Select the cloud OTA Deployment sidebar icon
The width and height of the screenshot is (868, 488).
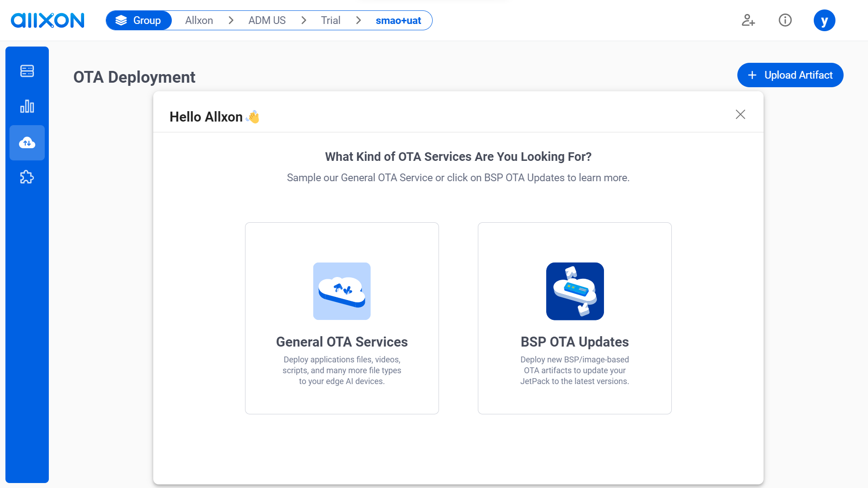27,143
